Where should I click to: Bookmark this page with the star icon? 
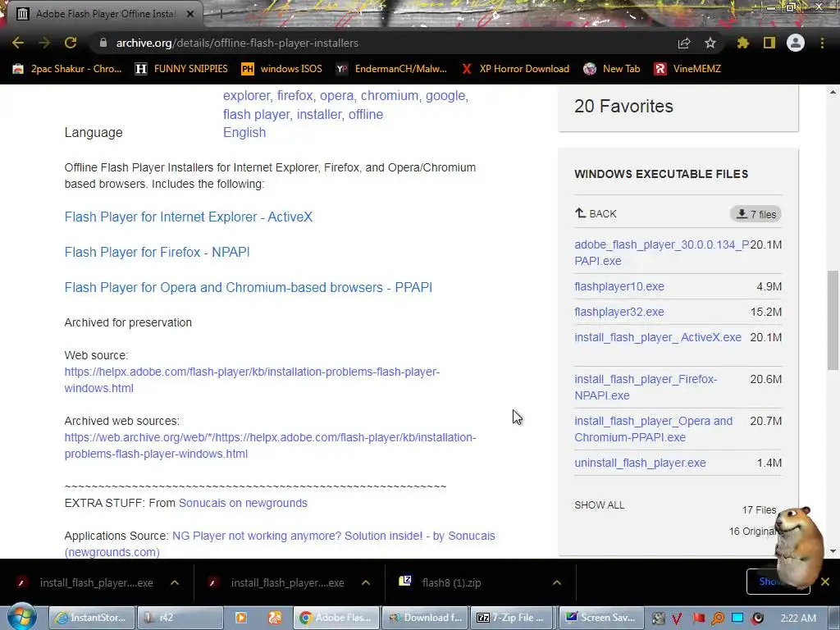(710, 43)
